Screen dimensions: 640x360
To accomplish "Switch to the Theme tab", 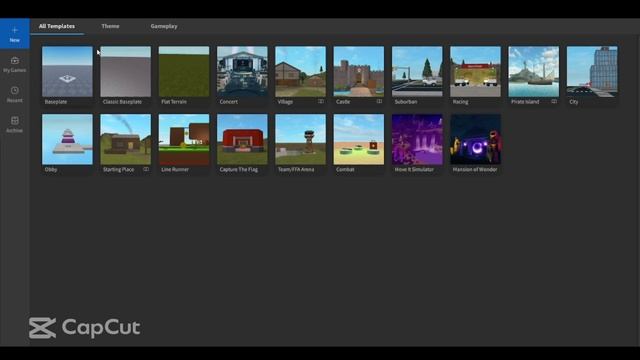I will [x=110, y=26].
